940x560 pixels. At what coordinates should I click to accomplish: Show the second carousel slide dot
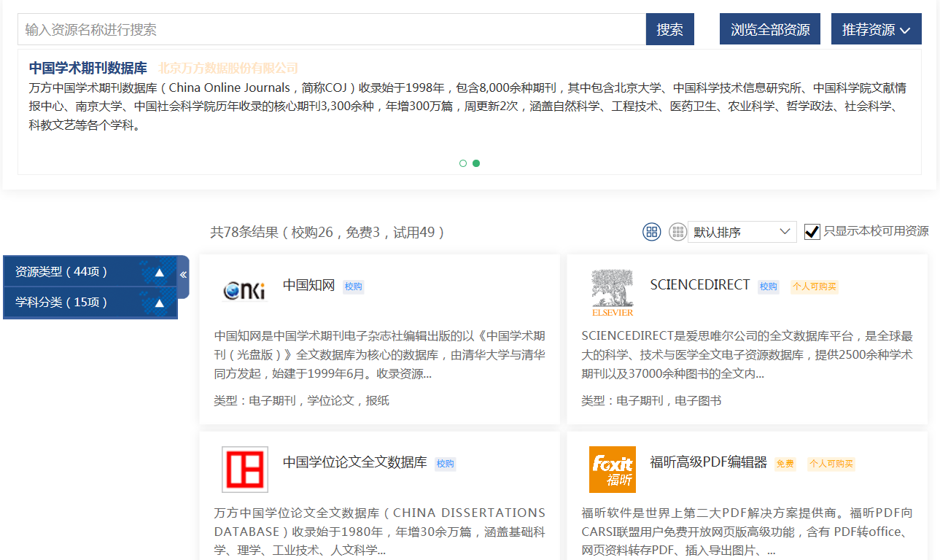pos(476,163)
